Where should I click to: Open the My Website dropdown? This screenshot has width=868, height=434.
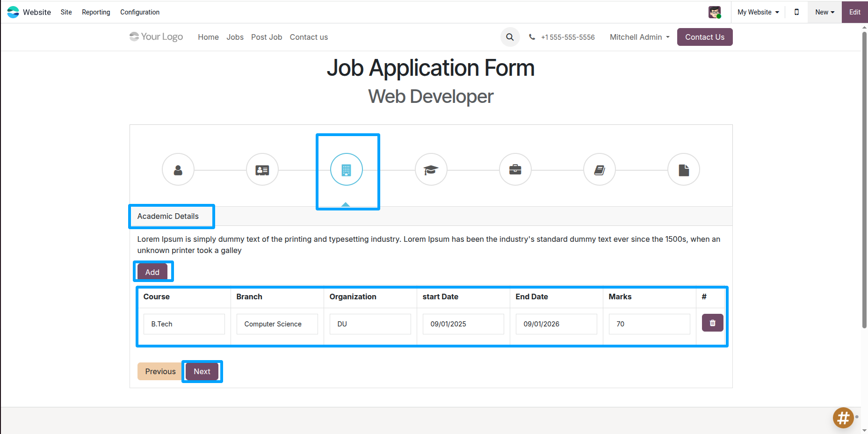[x=758, y=12]
